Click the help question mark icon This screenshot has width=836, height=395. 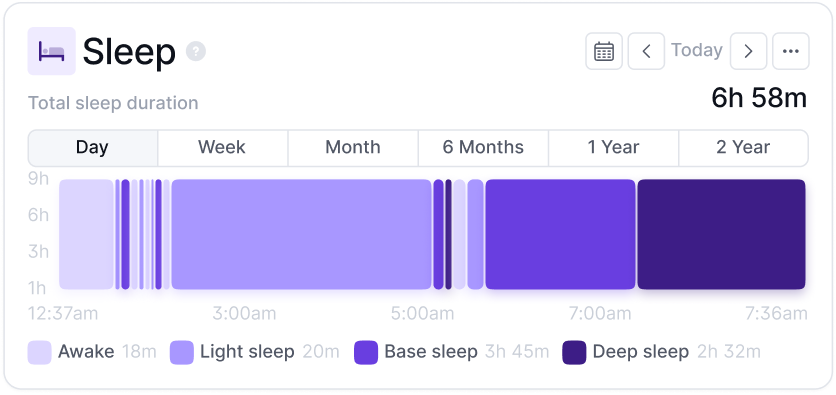tap(196, 51)
